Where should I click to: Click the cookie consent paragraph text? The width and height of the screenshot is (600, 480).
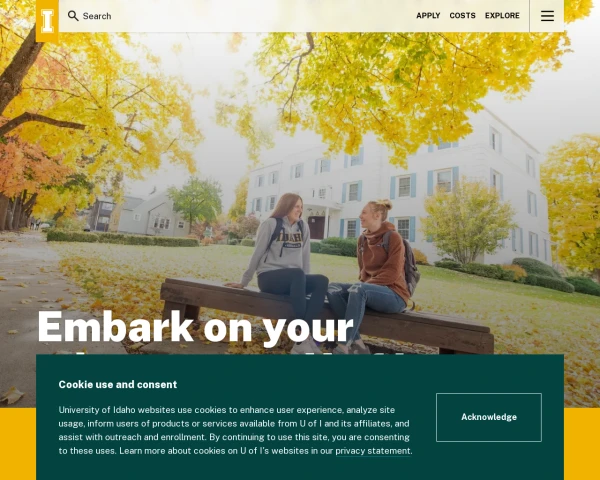coord(235,430)
